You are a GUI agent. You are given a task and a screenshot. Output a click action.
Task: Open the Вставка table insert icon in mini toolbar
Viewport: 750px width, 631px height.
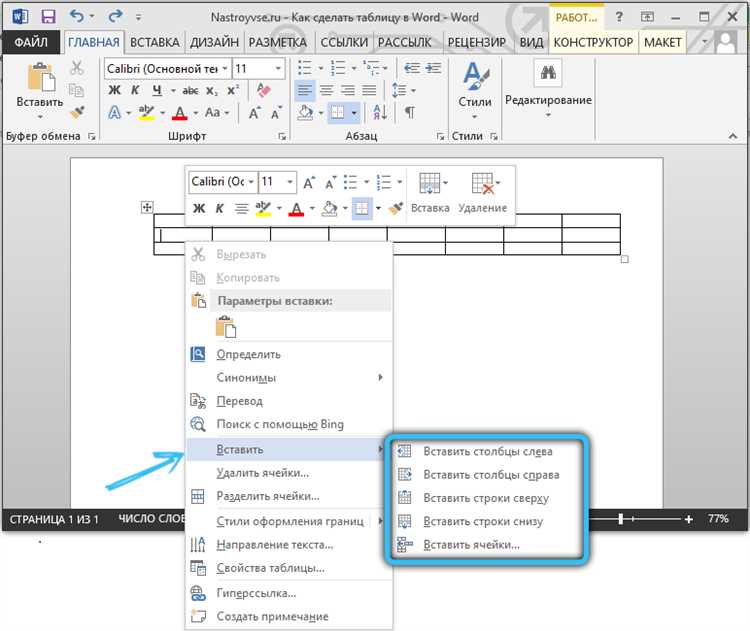click(430, 185)
